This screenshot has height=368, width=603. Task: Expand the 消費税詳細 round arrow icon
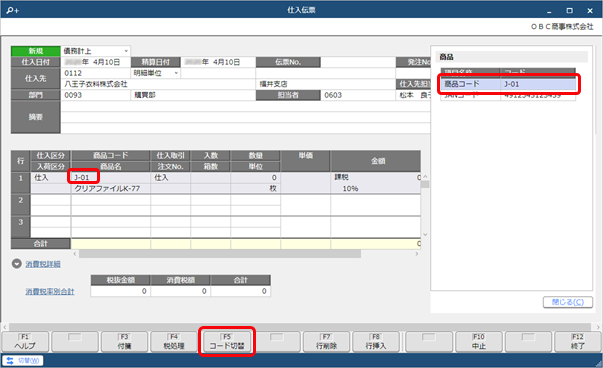pyautogui.click(x=17, y=264)
